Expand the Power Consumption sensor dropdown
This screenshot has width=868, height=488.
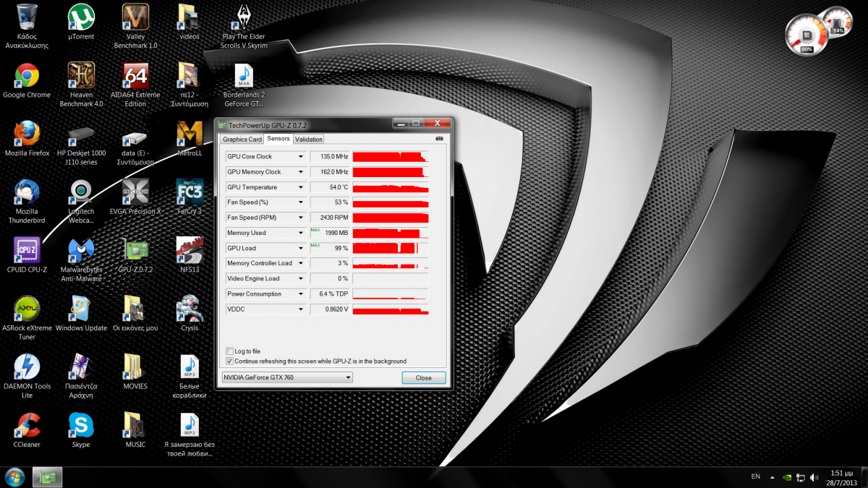pos(301,294)
